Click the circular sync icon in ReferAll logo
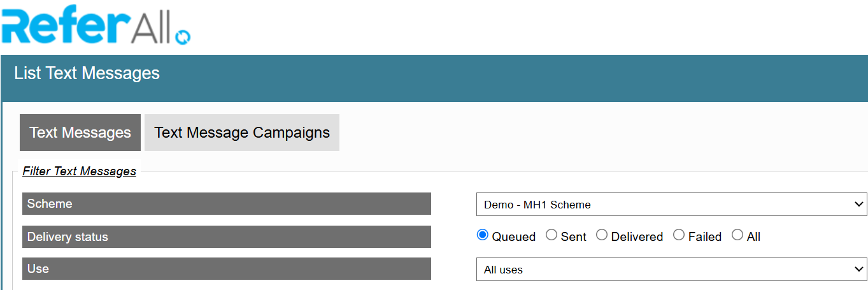 tap(183, 36)
